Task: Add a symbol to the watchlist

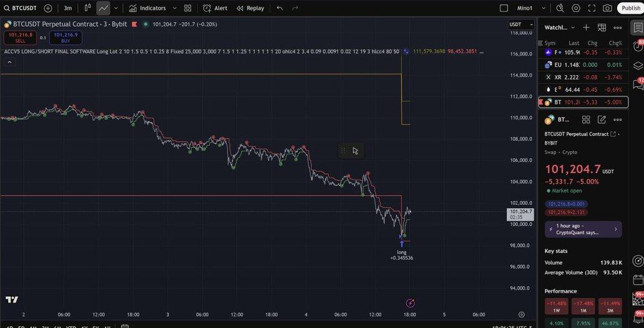Action: point(586,27)
